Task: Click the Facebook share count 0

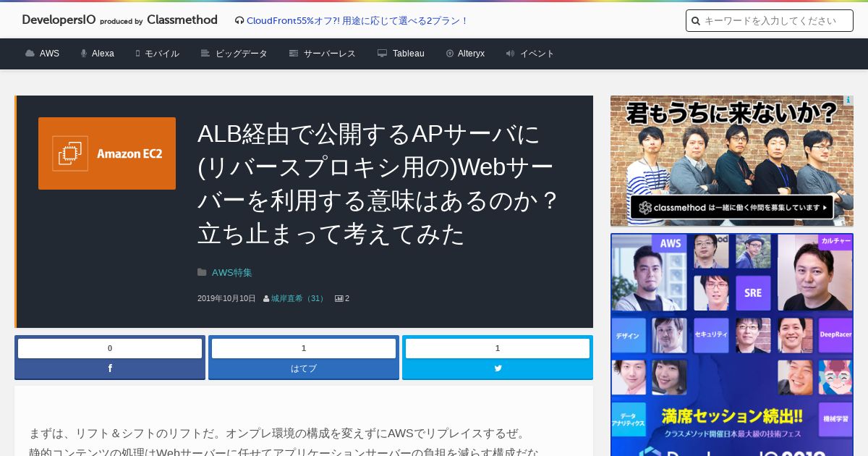Action: pos(110,348)
